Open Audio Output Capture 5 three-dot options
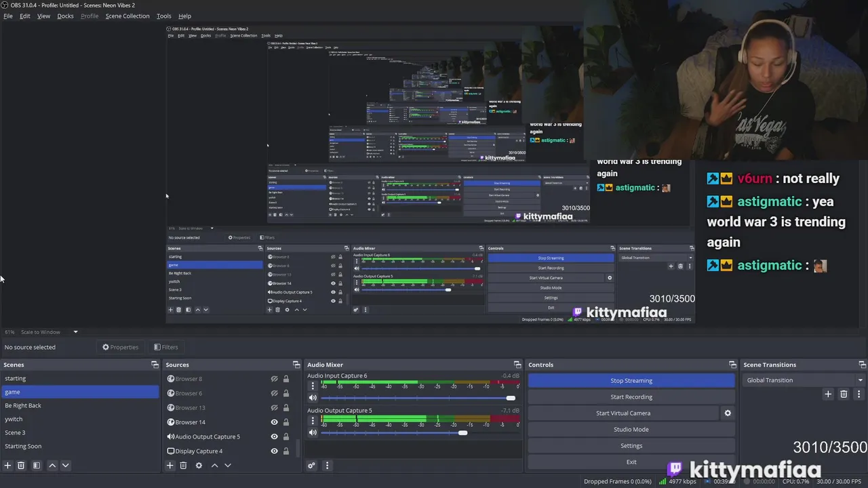This screenshot has width=868, height=488. pos(312,421)
